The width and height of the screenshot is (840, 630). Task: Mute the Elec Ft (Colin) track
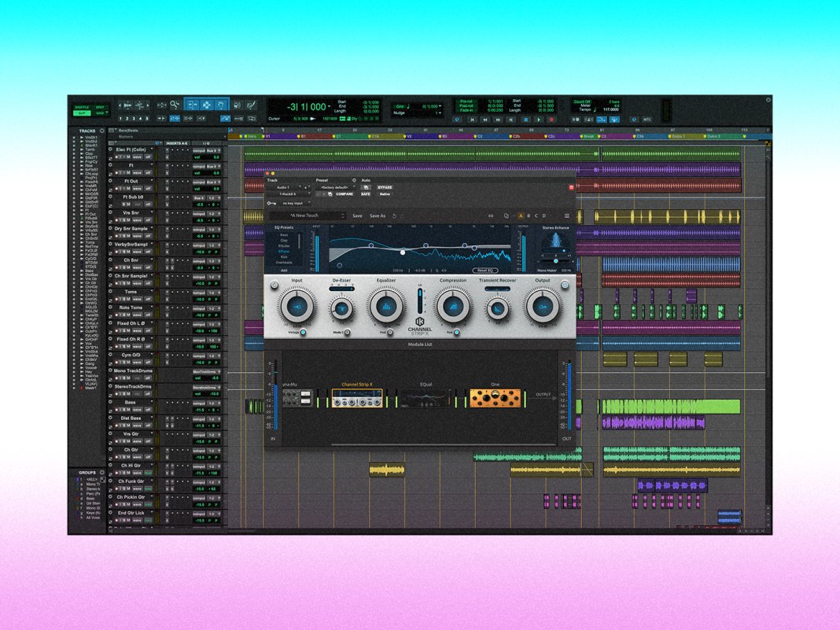(x=128, y=157)
